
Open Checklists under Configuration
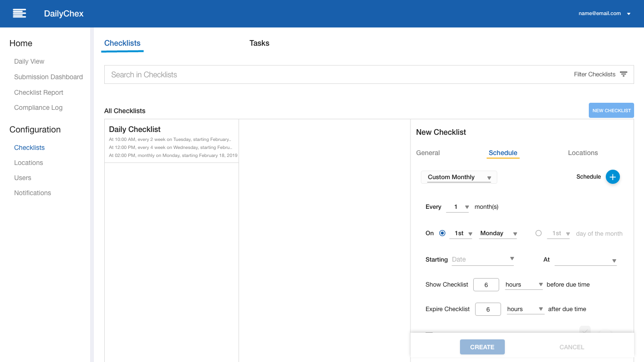click(29, 148)
